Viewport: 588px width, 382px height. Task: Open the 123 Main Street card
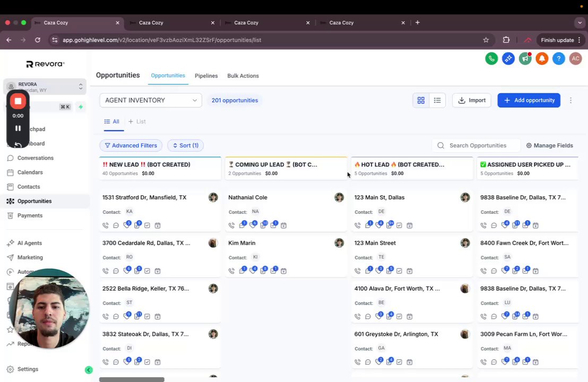(412, 256)
